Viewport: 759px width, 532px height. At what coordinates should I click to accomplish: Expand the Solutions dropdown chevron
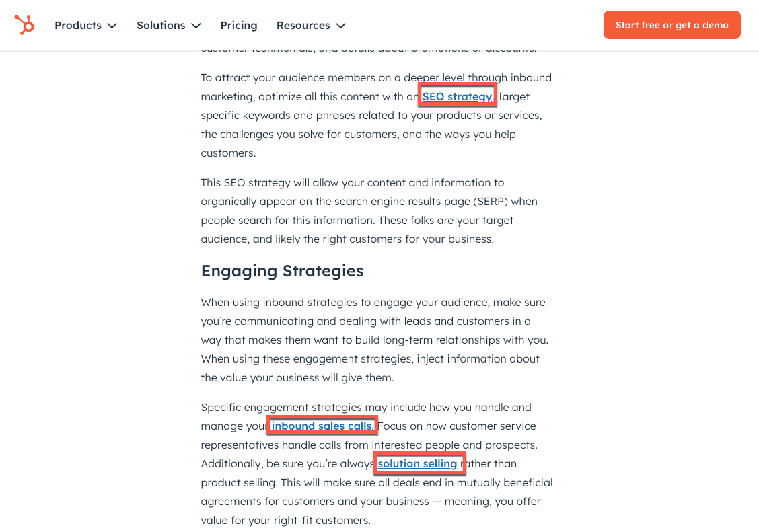tap(196, 26)
